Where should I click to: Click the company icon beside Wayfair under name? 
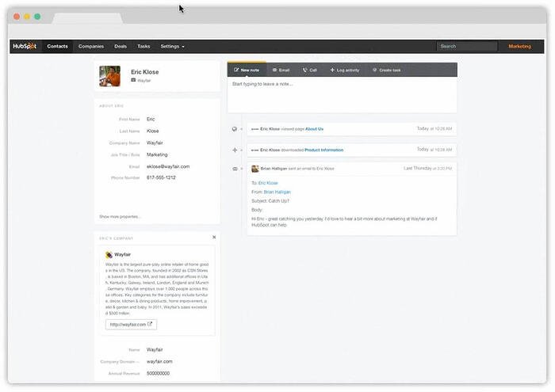tap(133, 80)
